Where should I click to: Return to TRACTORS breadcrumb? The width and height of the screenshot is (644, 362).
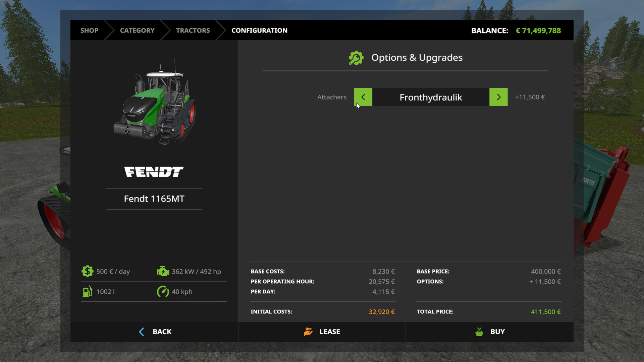(193, 31)
